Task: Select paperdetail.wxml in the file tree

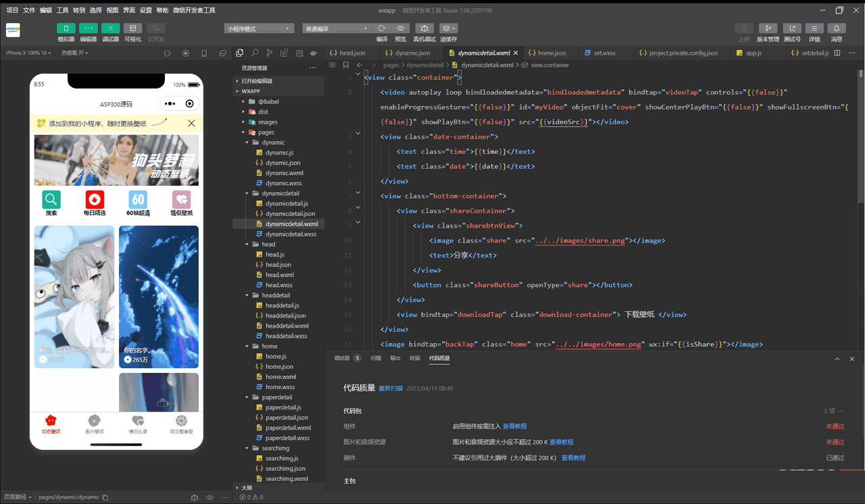Action: click(288, 428)
